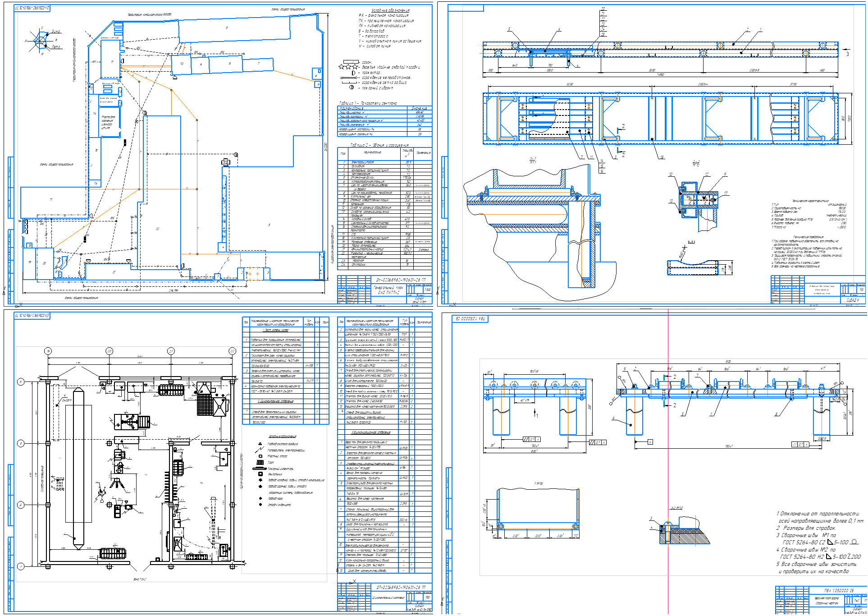The image size is (868, 616).
Task: Click the 'W – силовая линия' legend line
Action: click(375, 46)
